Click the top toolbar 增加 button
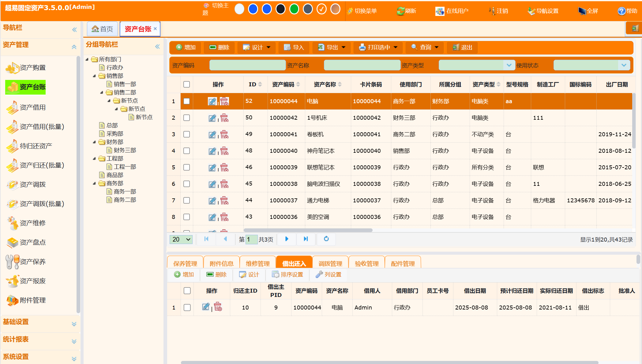The height and width of the screenshot is (364, 642). (x=186, y=47)
